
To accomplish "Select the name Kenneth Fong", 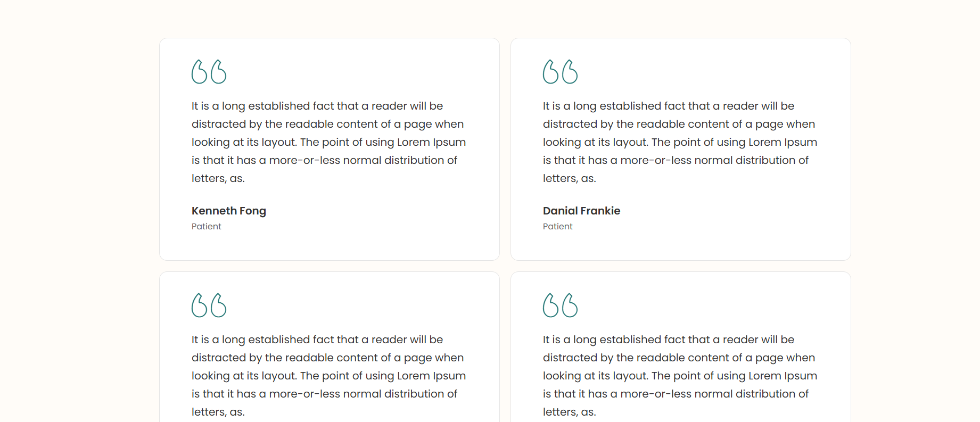I will (228, 211).
